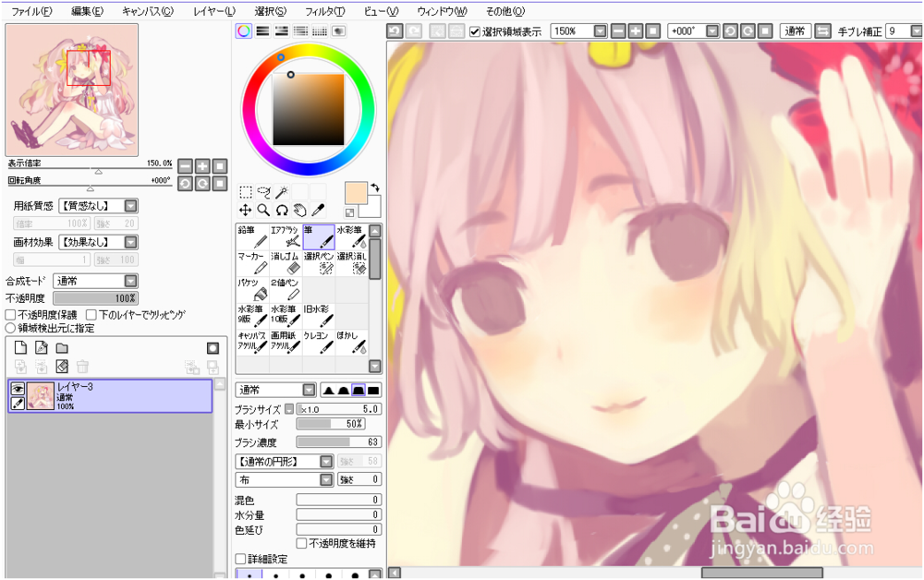Click zoom-in plus button in top toolbar
924x580 pixels.
click(x=636, y=31)
